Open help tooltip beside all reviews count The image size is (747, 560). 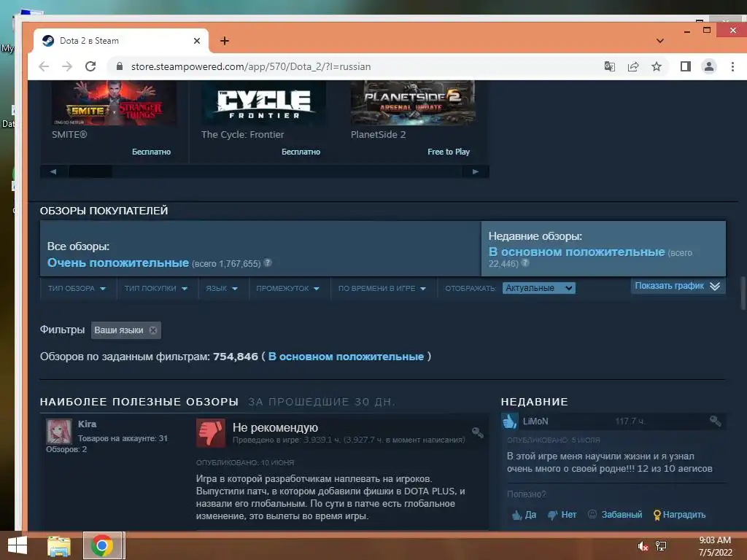pos(268,262)
